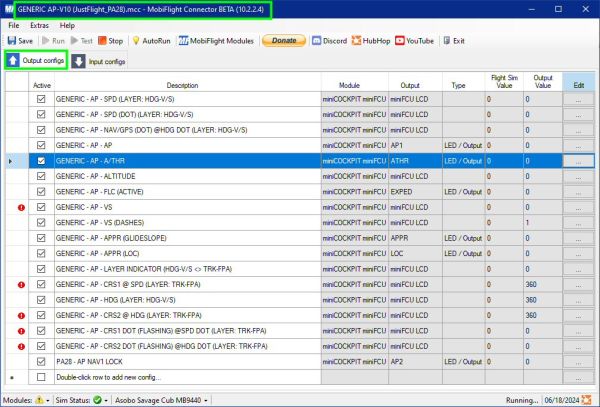Open HubHop from toolbar
Screen dimensions: 600x407
[x=371, y=41]
